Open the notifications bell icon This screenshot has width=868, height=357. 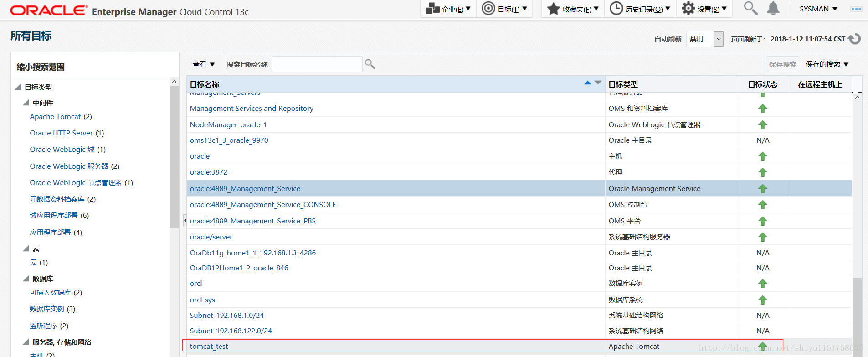click(x=773, y=8)
